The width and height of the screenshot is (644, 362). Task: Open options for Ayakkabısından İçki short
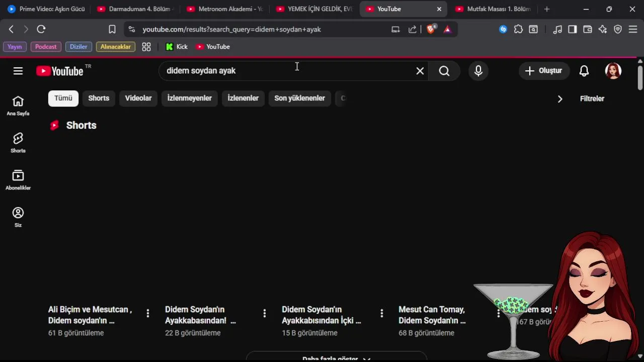pyautogui.click(x=381, y=313)
